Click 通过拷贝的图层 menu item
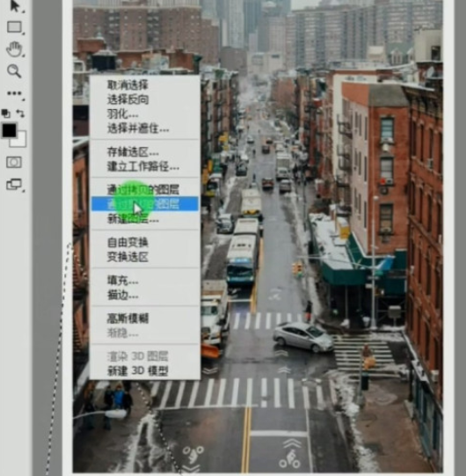Screen dimensions: 466x476 [x=143, y=189]
